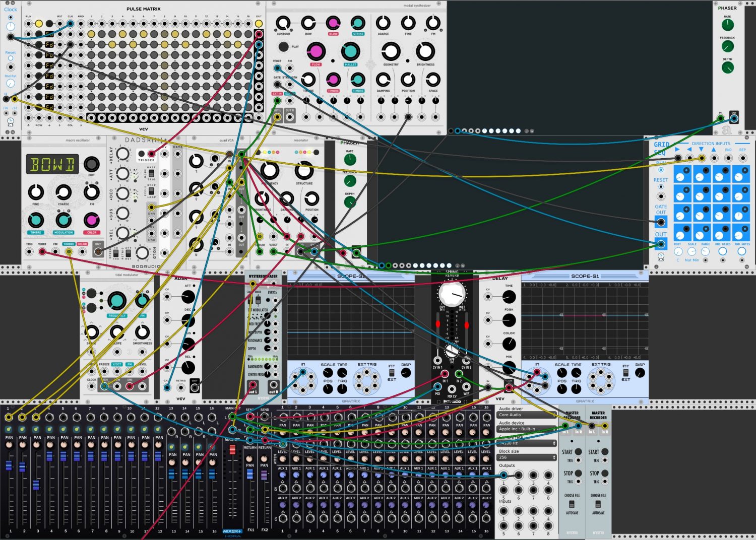The image size is (756, 540).
Task: Click the channel 1 fader on the Hora mixer
Action: pyautogui.click(x=9, y=466)
